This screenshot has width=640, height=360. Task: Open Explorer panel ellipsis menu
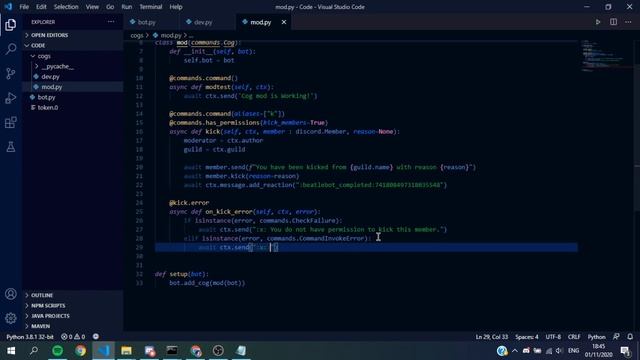click(111, 22)
